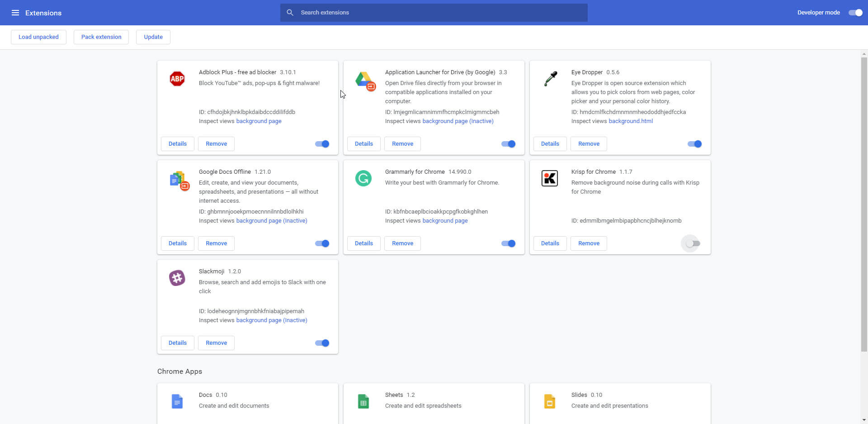This screenshot has width=868, height=424.
Task: Click Adblock Plus ID text
Action: pos(247,112)
